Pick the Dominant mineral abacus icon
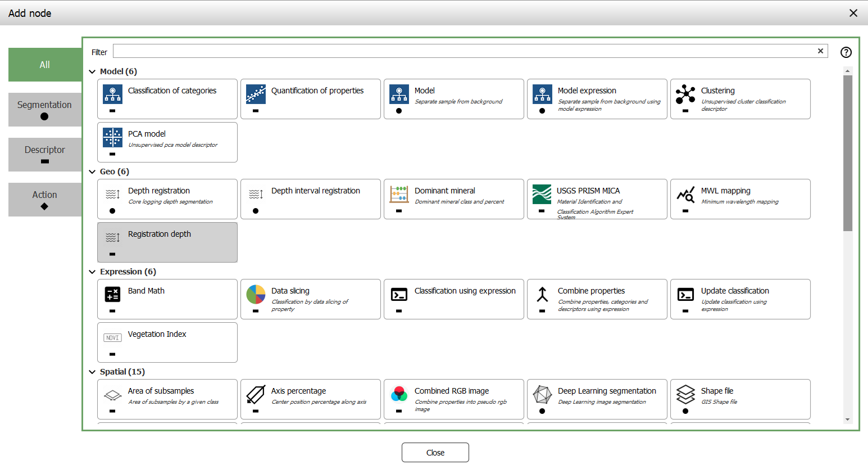Screen dimensions: 868x469 click(x=399, y=194)
